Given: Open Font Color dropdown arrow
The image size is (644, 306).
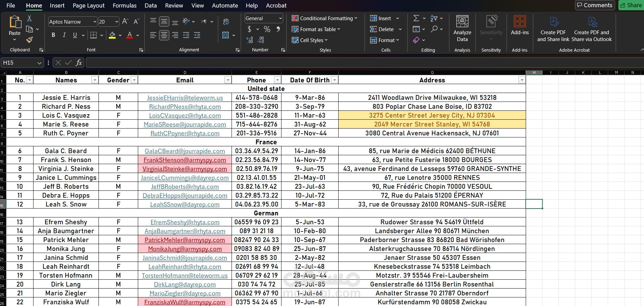Looking at the screenshot, I should [137, 35].
